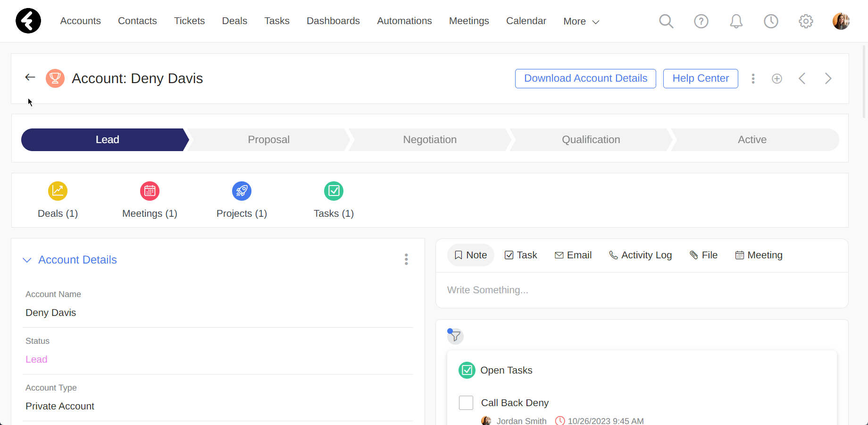Switch to the Meeting composer tab

tap(759, 255)
